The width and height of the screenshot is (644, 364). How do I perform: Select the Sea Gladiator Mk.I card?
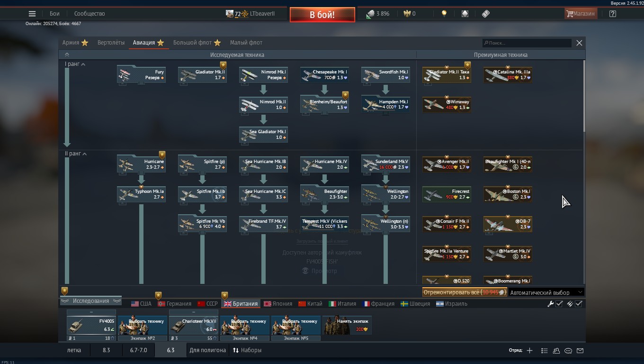click(263, 135)
